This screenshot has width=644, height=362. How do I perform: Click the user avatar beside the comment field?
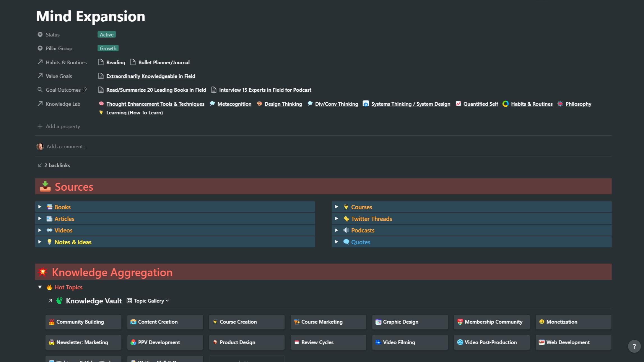[x=40, y=146]
